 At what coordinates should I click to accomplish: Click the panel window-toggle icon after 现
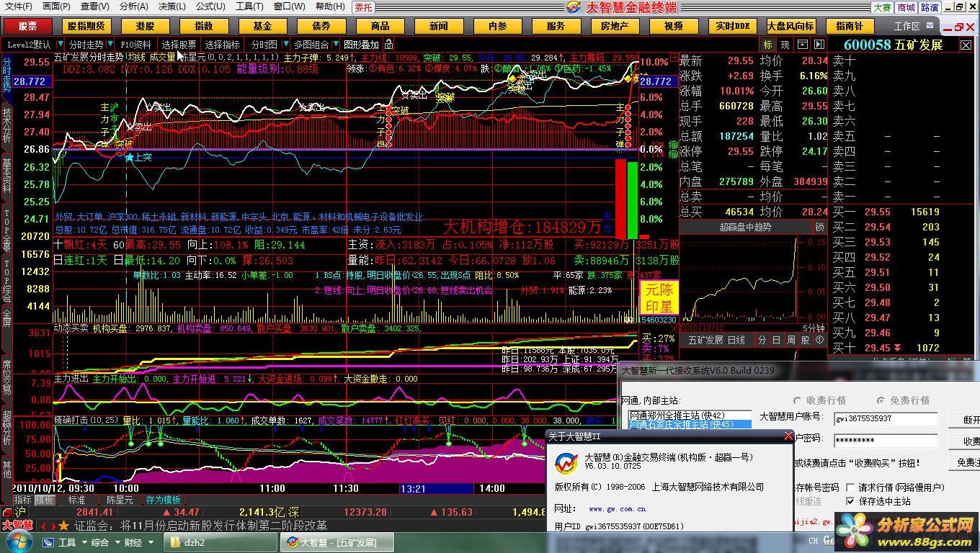click(x=802, y=45)
